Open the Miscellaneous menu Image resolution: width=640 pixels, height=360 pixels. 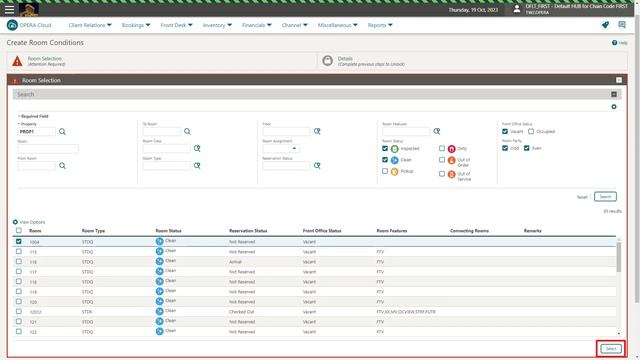point(338,25)
